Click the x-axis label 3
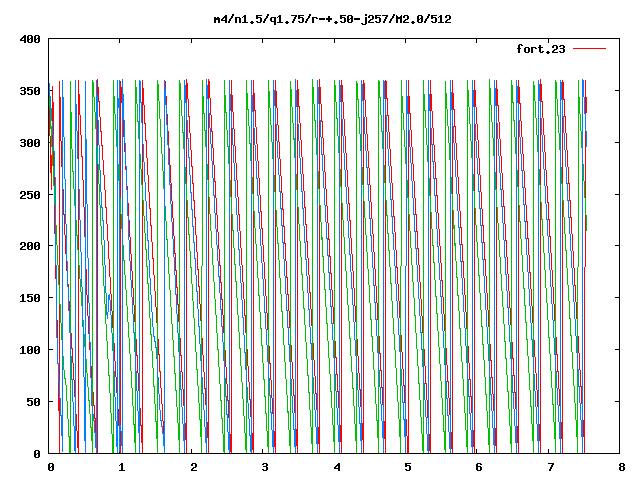640x480 pixels. pos(265,467)
